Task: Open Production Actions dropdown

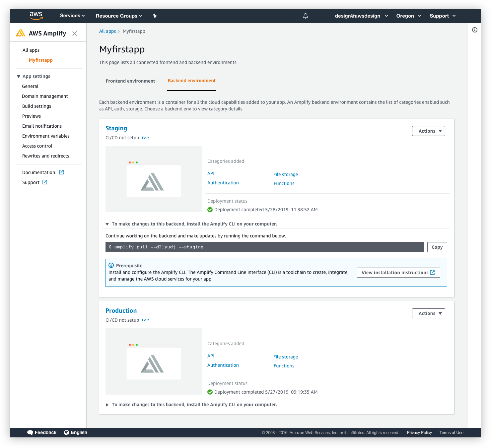Action: pyautogui.click(x=428, y=313)
